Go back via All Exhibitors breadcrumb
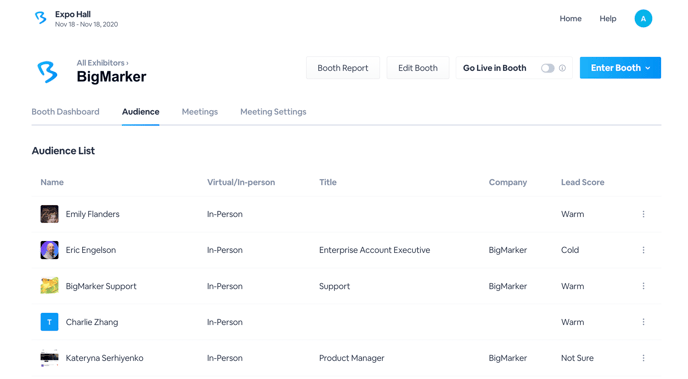The height and width of the screenshot is (379, 688). (x=102, y=63)
